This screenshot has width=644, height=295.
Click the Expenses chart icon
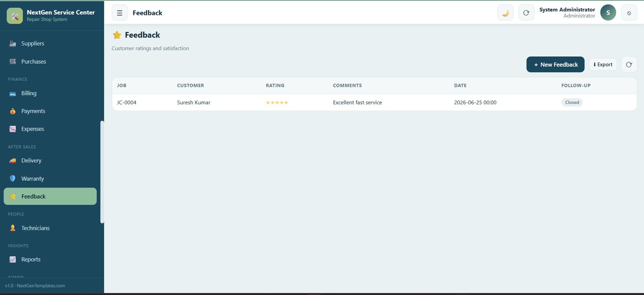click(x=13, y=129)
